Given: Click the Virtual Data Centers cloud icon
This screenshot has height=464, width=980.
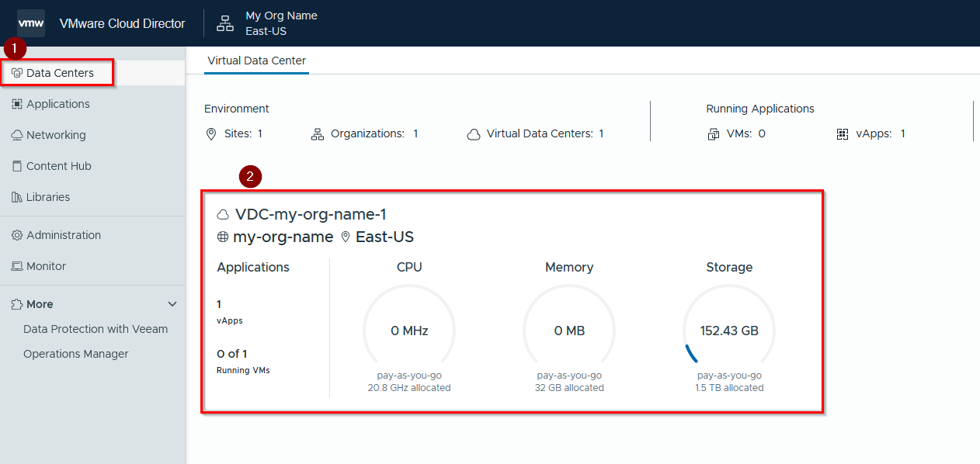Looking at the screenshot, I should 474,134.
